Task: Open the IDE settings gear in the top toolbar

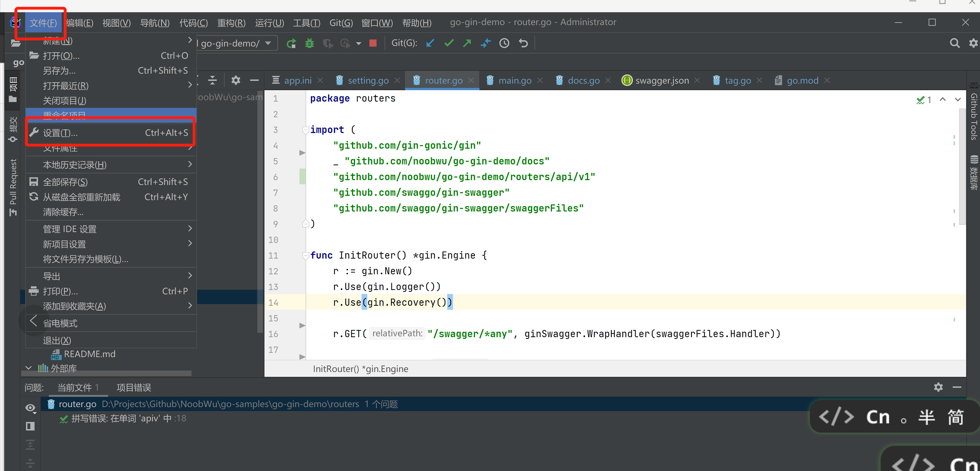Action: coord(973,43)
